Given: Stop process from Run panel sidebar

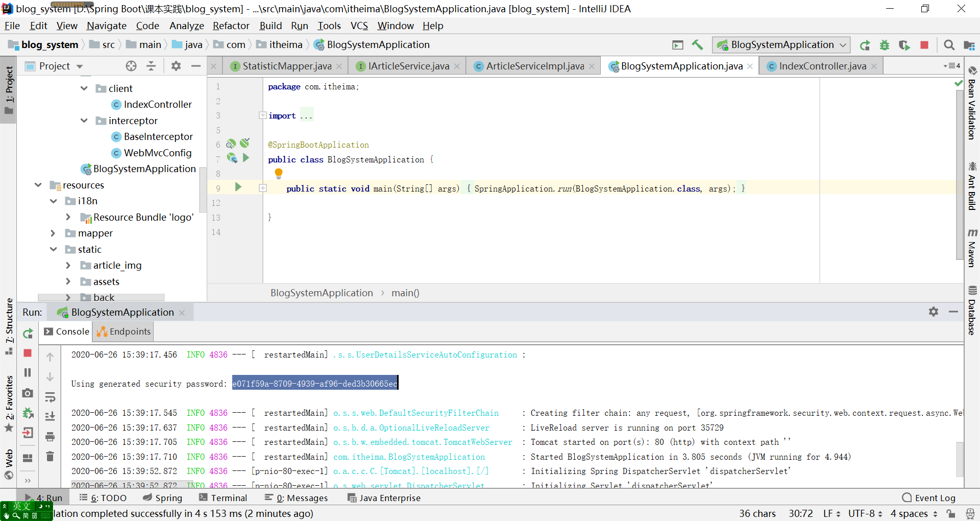Looking at the screenshot, I should click(x=28, y=353).
